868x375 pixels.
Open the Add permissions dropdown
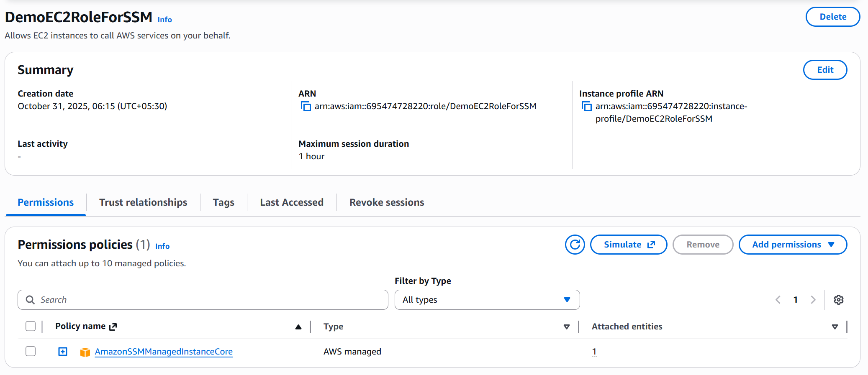pos(793,245)
